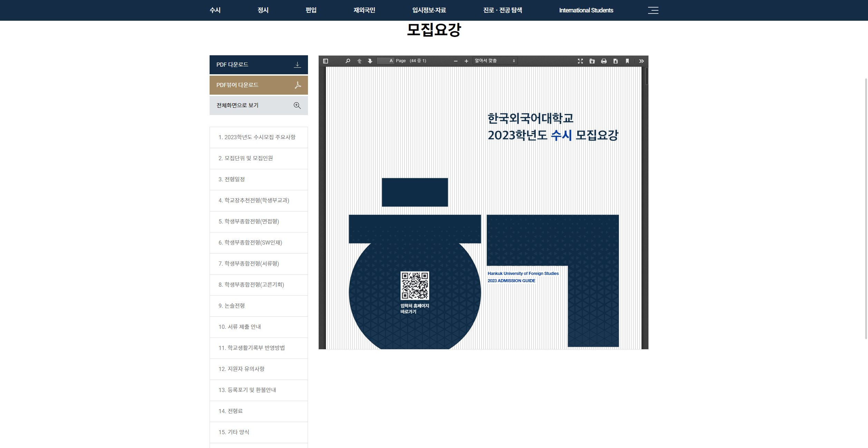Click the Acrobat icon in PDF뷰어 다운로드

pyautogui.click(x=298, y=85)
